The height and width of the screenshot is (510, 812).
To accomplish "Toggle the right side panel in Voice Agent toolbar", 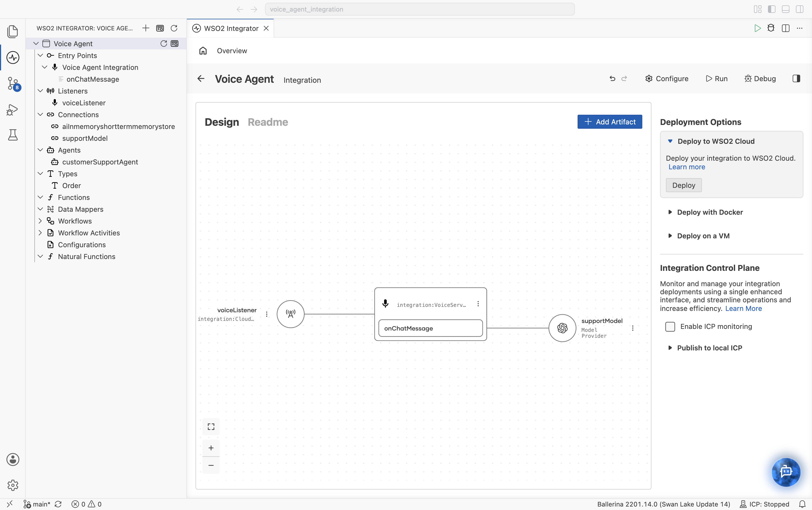I will 796,78.
